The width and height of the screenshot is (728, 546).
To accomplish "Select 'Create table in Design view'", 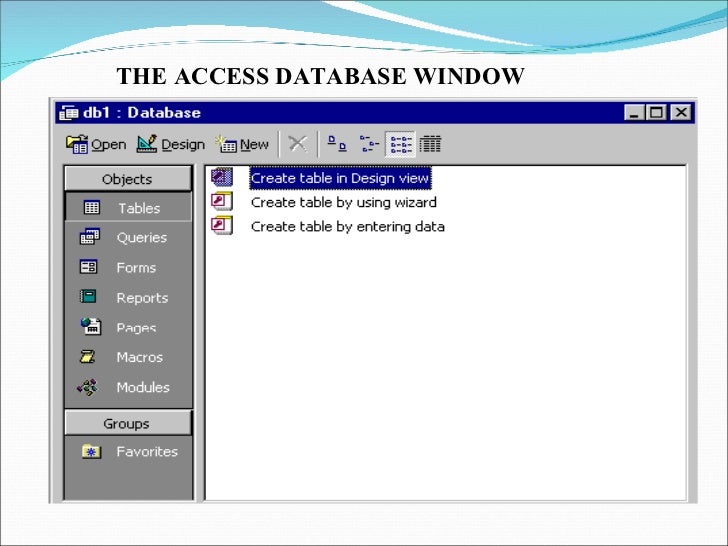I will (x=340, y=178).
